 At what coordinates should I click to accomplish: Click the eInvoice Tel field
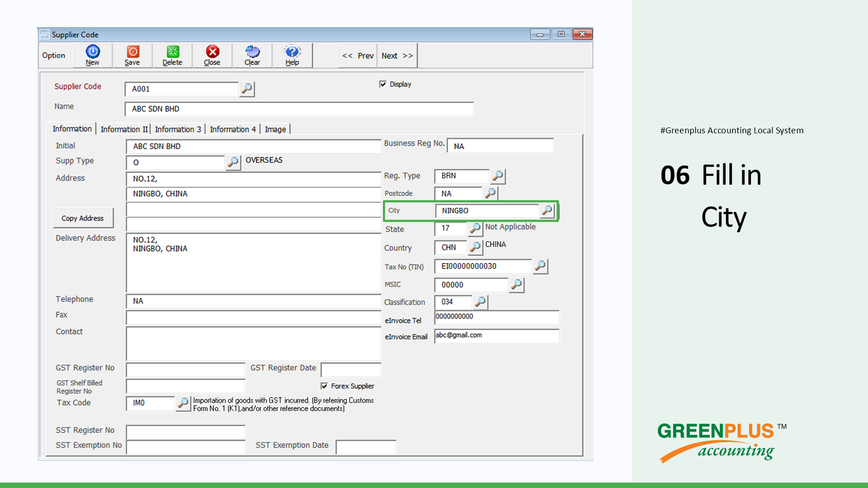click(x=497, y=318)
